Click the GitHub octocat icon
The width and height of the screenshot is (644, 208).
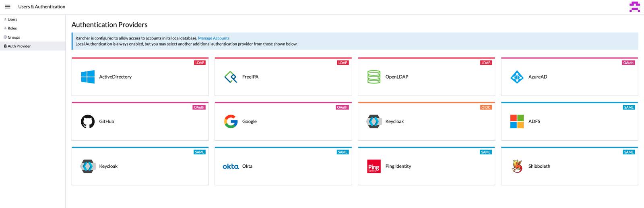88,121
